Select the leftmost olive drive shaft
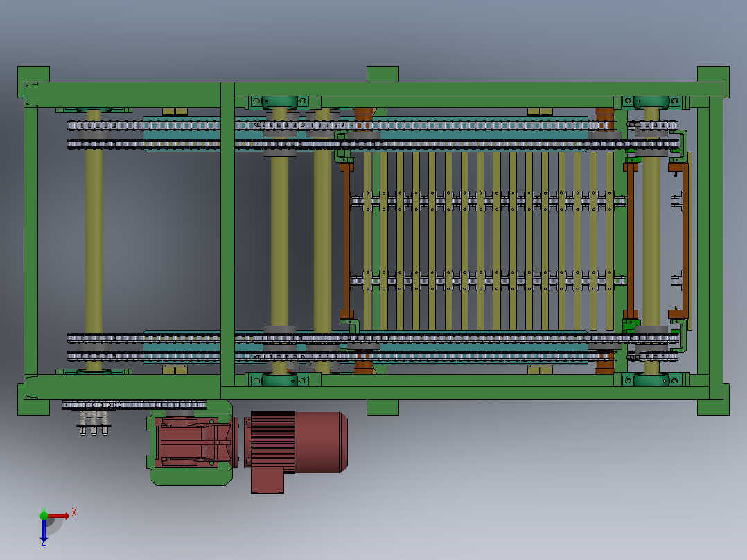 coord(94,240)
